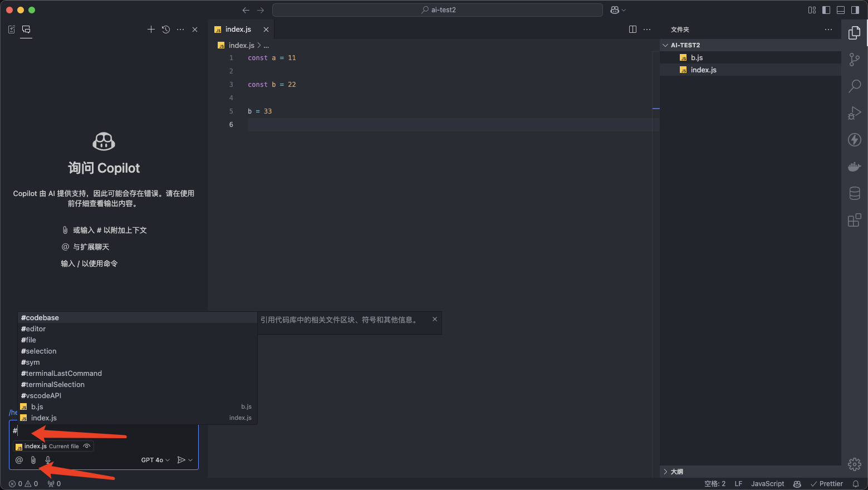Go back with the title bar arrow

click(x=246, y=10)
